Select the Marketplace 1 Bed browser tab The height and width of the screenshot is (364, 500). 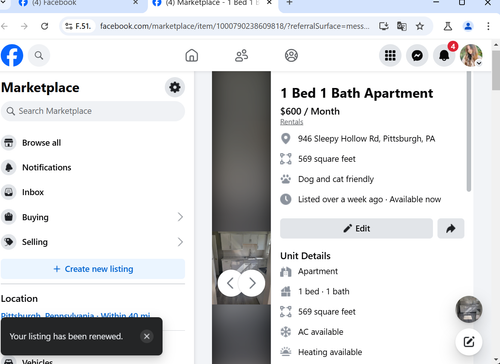pyautogui.click(x=213, y=3)
